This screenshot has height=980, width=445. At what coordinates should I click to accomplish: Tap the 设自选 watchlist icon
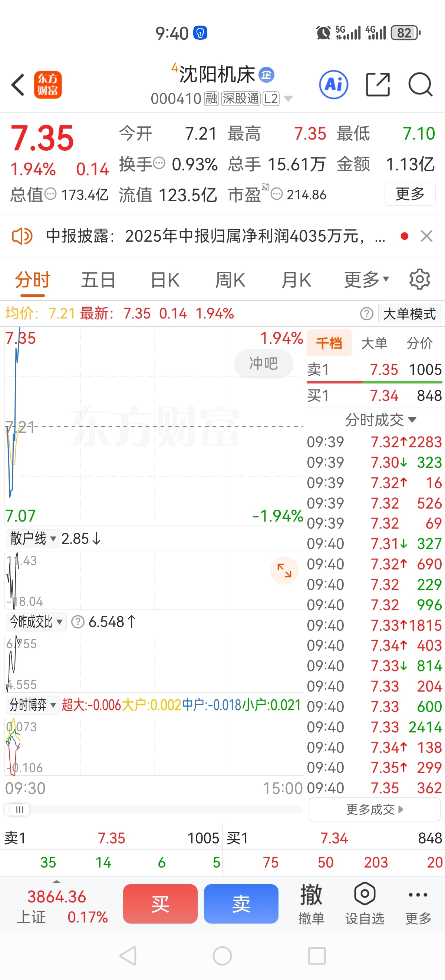[x=365, y=904]
